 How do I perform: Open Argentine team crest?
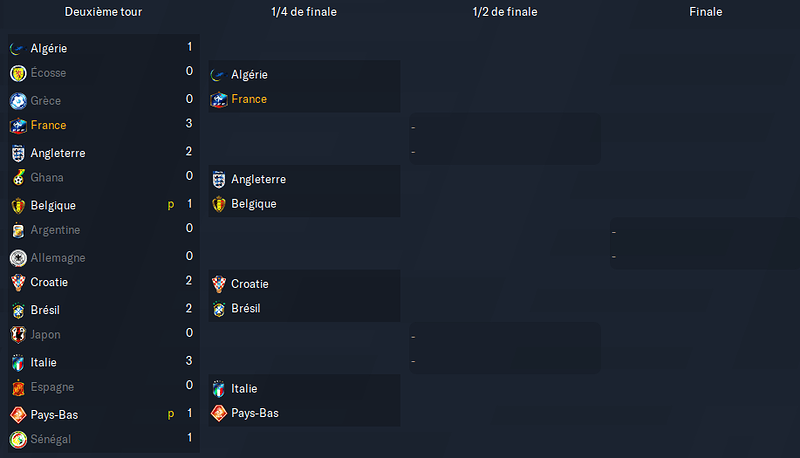[18, 231]
